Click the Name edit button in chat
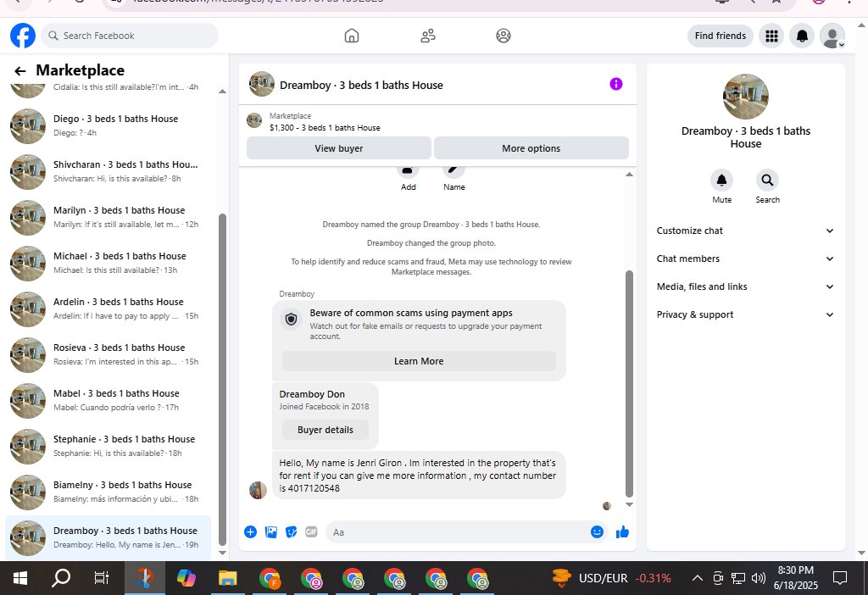This screenshot has width=868, height=595. [454, 179]
